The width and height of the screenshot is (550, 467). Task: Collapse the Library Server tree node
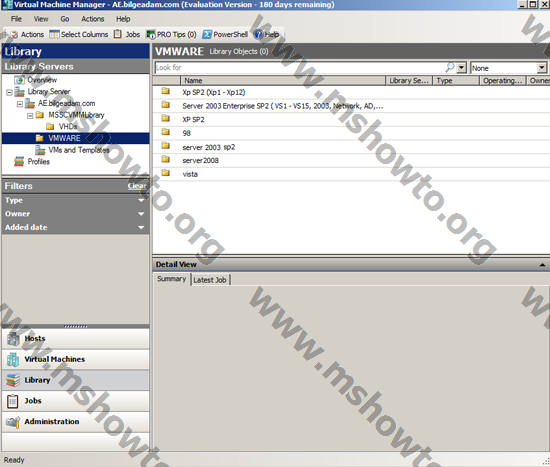click(x=9, y=93)
